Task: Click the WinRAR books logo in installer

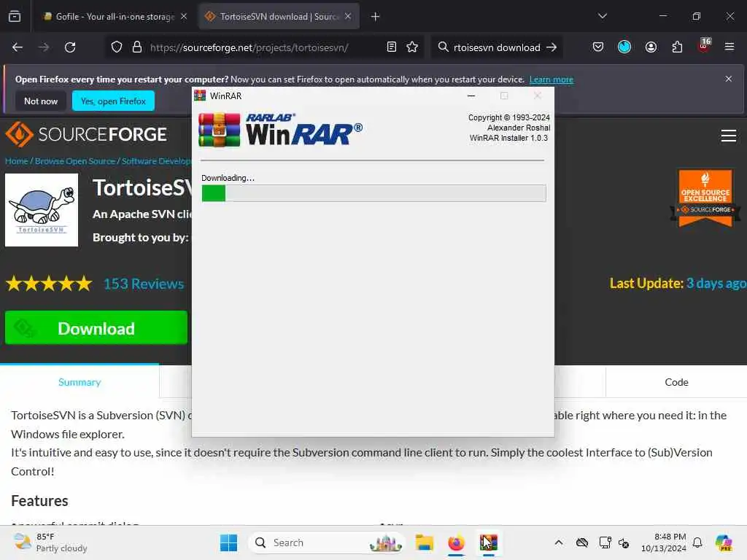Action: (x=219, y=130)
